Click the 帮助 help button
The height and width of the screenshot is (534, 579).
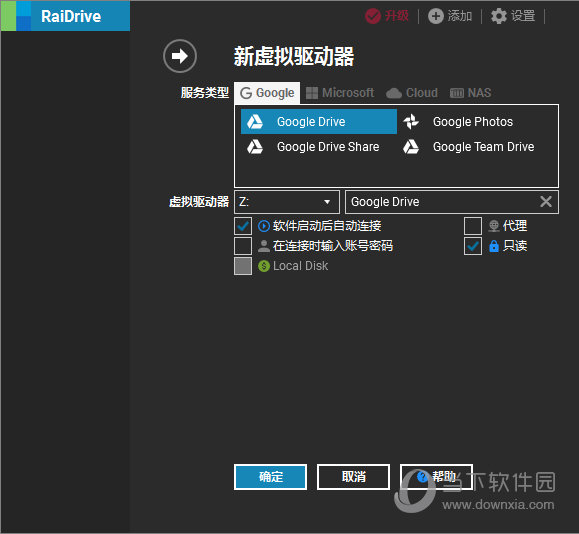coord(436,477)
